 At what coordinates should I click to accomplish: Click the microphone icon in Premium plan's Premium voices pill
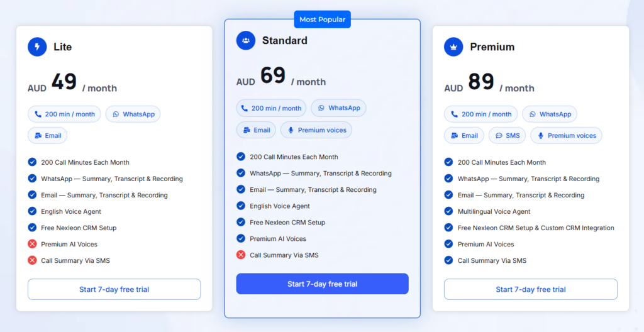click(540, 136)
